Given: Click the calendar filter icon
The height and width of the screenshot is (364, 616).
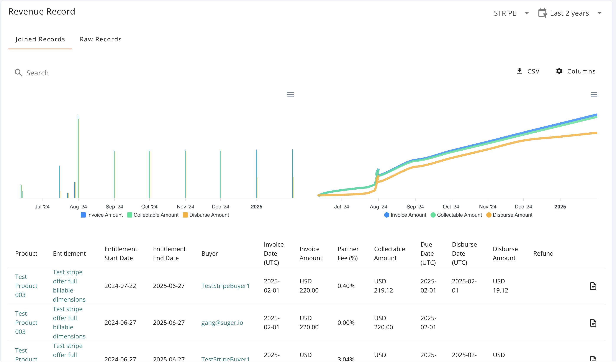Looking at the screenshot, I should point(542,13).
